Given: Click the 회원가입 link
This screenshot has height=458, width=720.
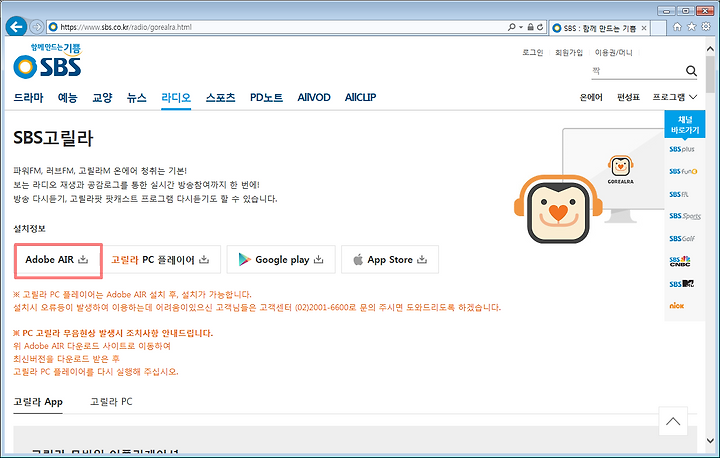Looking at the screenshot, I should coord(568,52).
